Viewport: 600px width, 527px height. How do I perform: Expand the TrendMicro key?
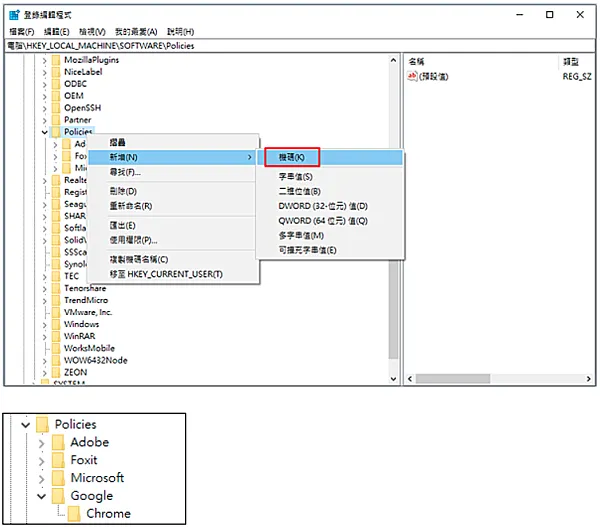(44, 301)
